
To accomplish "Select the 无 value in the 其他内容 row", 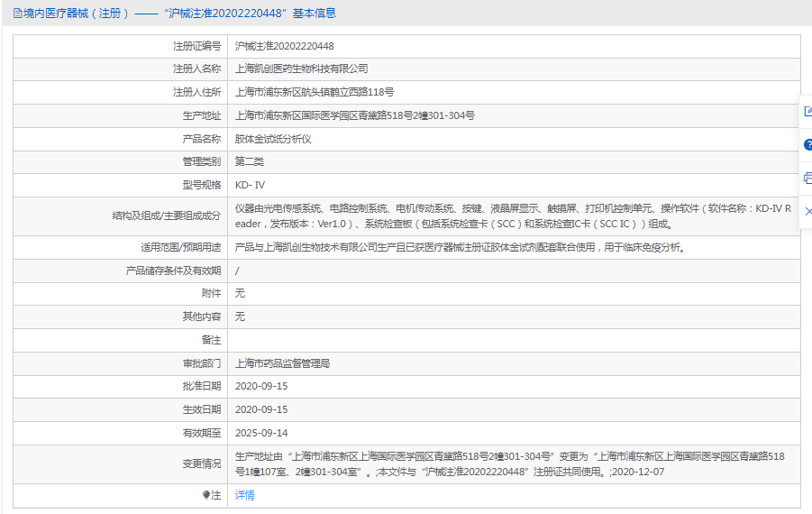I will coord(240,317).
